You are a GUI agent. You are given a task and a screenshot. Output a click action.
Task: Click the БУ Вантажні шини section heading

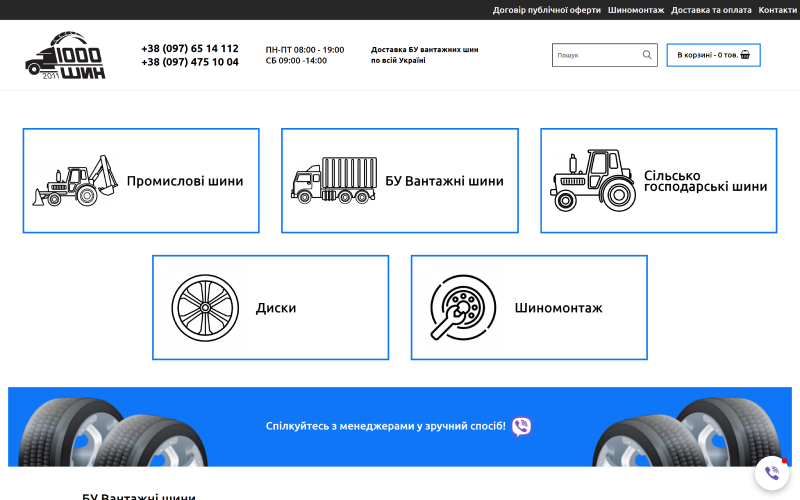click(139, 496)
